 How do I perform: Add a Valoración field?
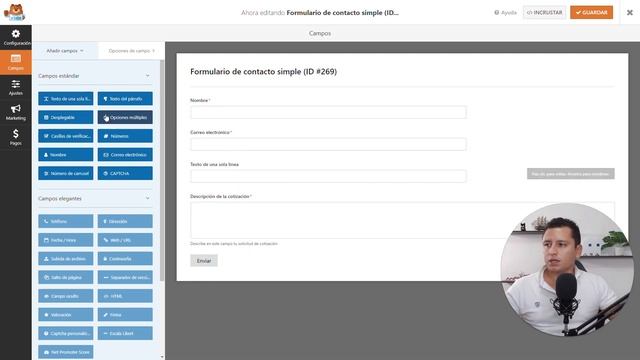tap(66, 315)
